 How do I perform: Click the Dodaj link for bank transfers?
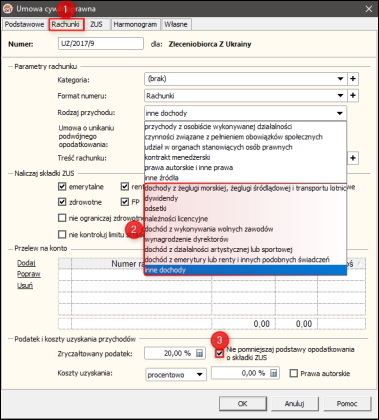point(26,263)
